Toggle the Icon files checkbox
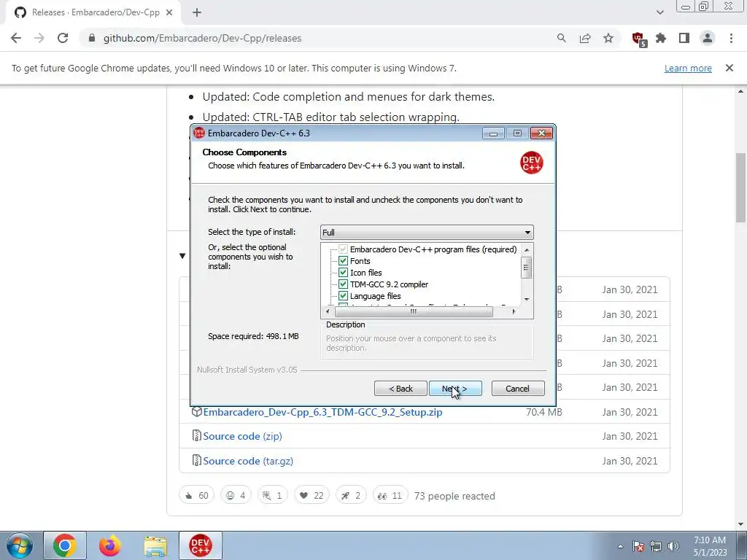747x560 pixels. pyautogui.click(x=343, y=273)
